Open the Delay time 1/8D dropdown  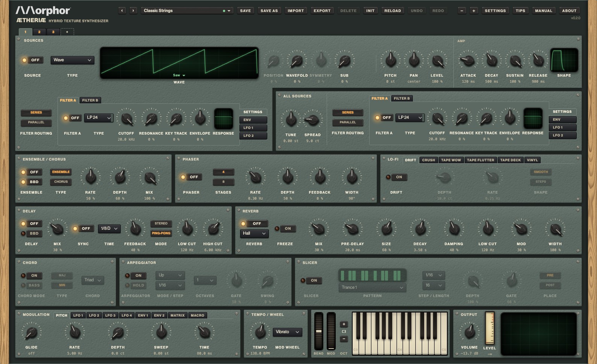click(x=109, y=228)
